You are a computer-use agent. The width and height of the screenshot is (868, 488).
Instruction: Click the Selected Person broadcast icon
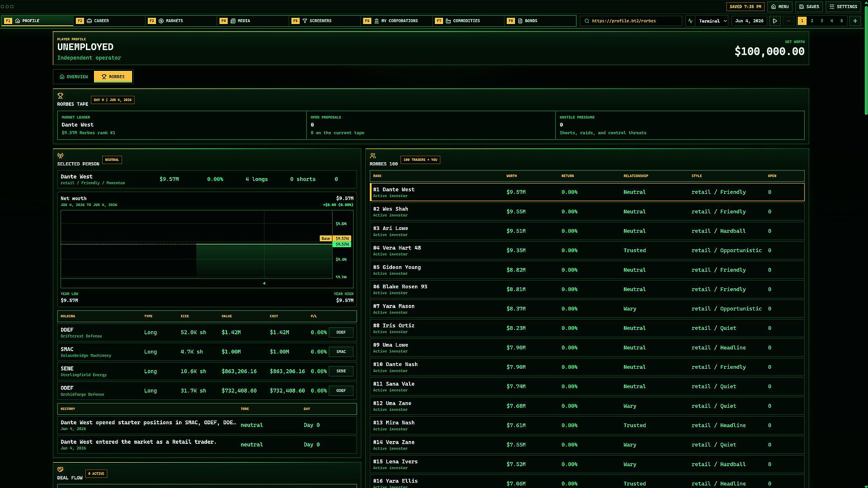click(60, 155)
